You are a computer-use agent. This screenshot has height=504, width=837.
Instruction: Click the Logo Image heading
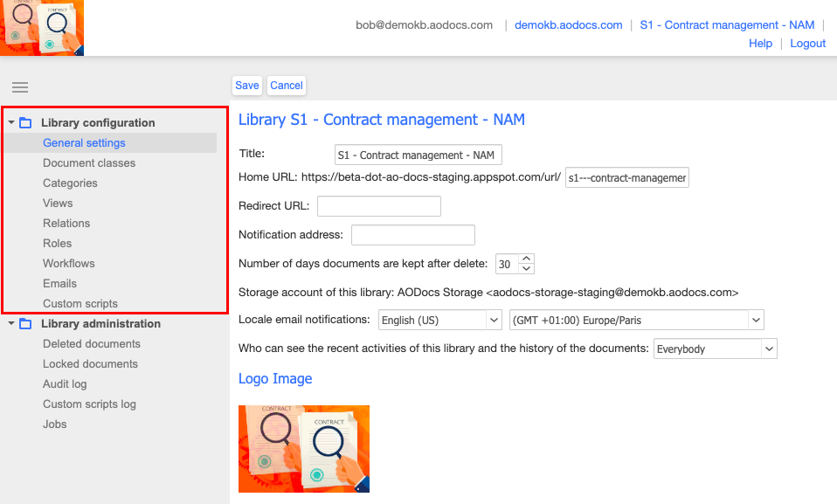(275, 378)
